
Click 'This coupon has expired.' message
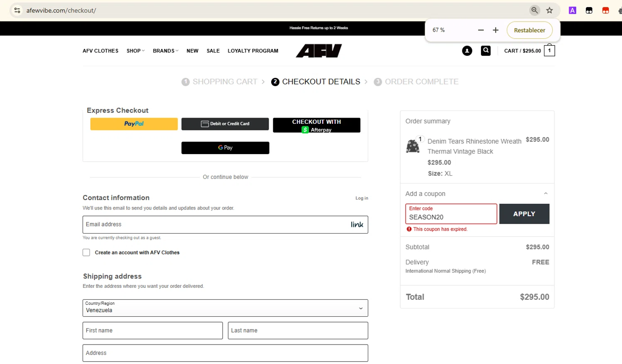[440, 229]
